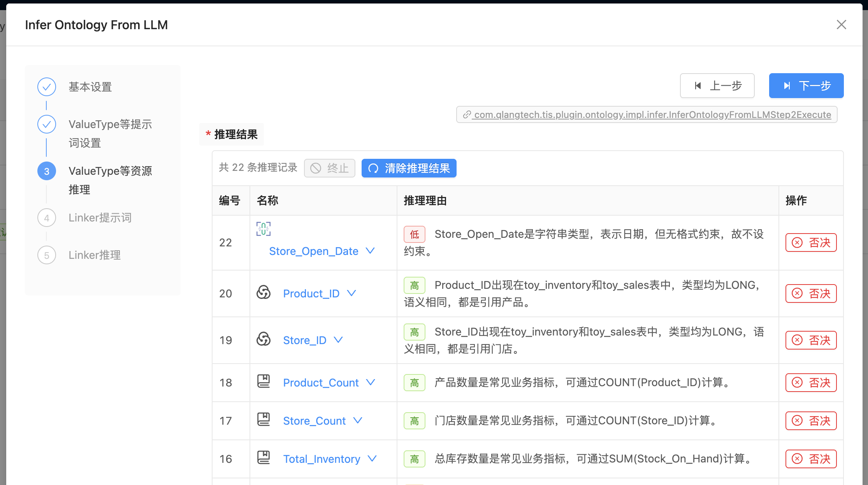Expand the Store_Count dropdown chevron
868x485 pixels.
358,421
